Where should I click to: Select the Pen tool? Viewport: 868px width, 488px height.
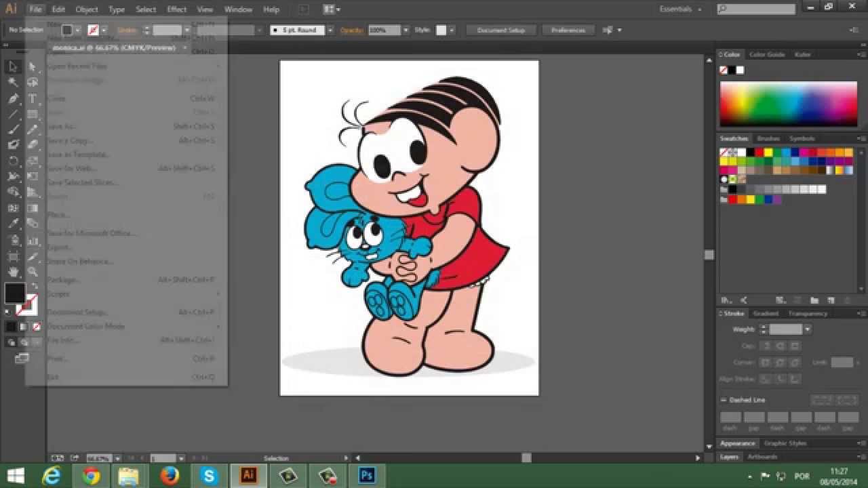[x=12, y=98]
